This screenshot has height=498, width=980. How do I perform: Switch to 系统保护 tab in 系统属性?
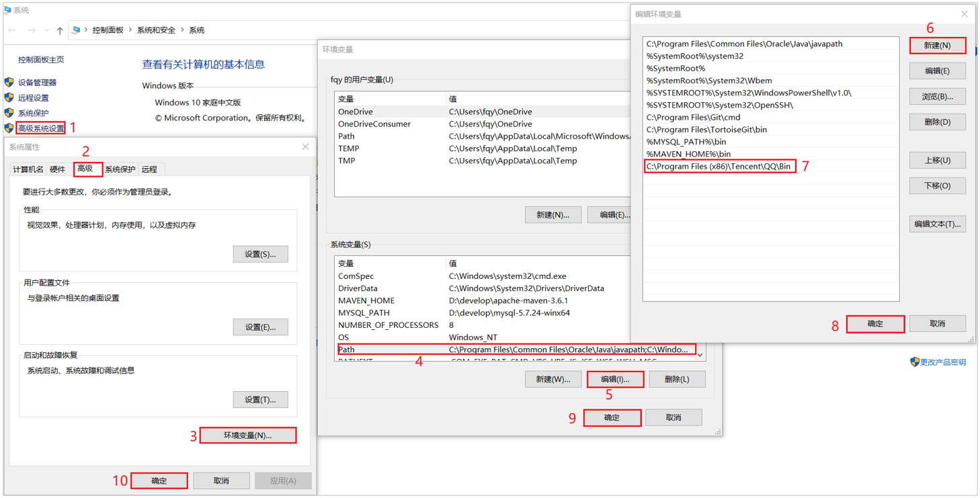click(x=120, y=169)
